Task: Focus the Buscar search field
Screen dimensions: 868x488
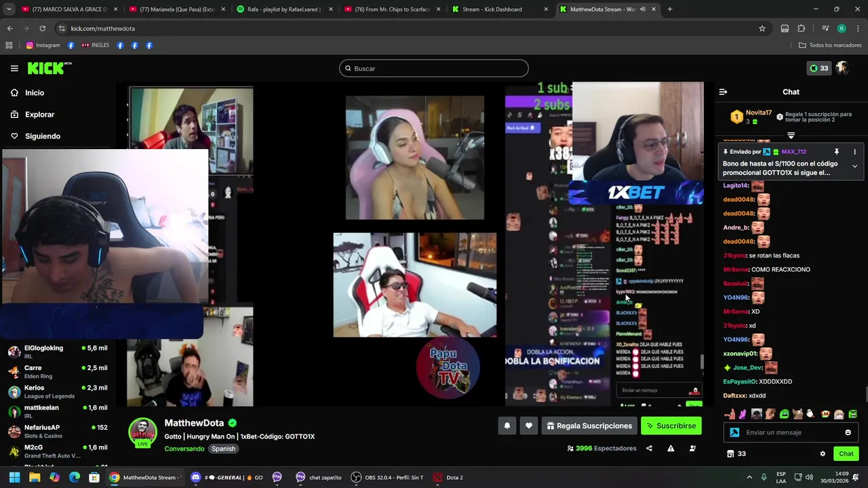Action: [x=434, y=68]
